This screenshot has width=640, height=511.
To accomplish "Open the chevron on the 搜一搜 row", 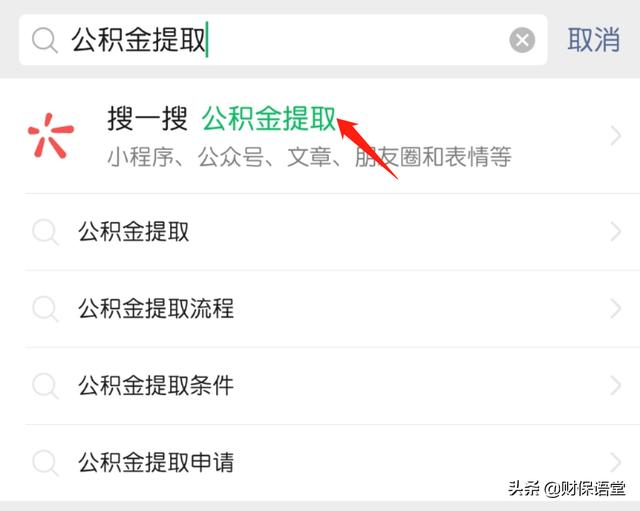I will click(616, 136).
